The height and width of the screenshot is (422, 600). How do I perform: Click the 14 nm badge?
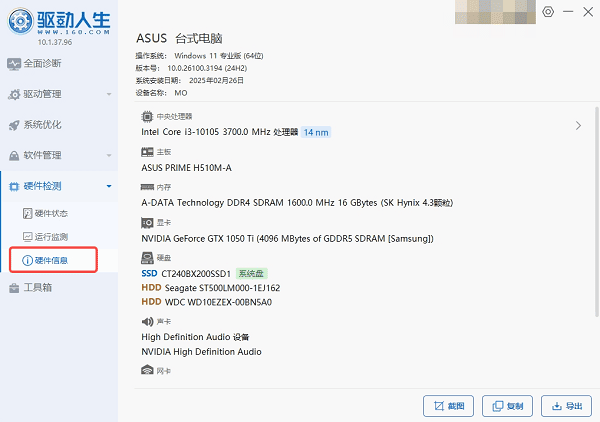point(316,132)
